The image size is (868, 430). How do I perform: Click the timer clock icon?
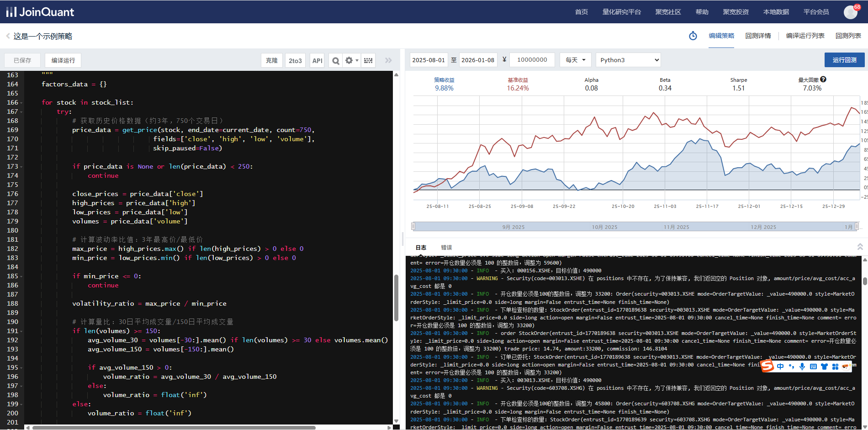693,36
